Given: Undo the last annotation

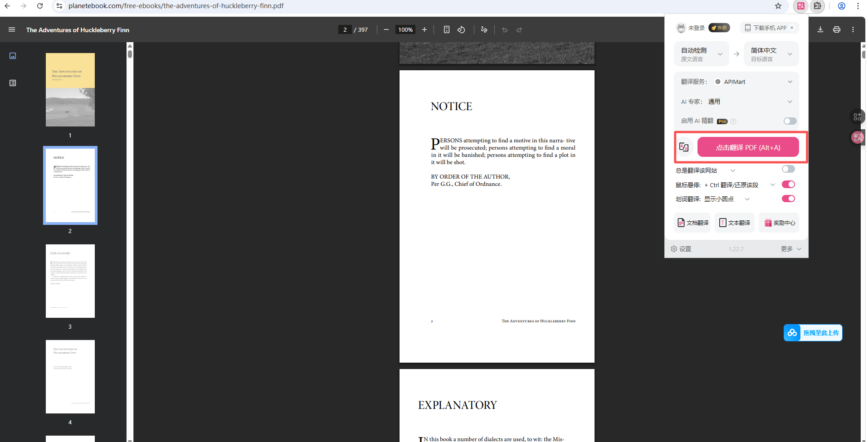Looking at the screenshot, I should (504, 29).
